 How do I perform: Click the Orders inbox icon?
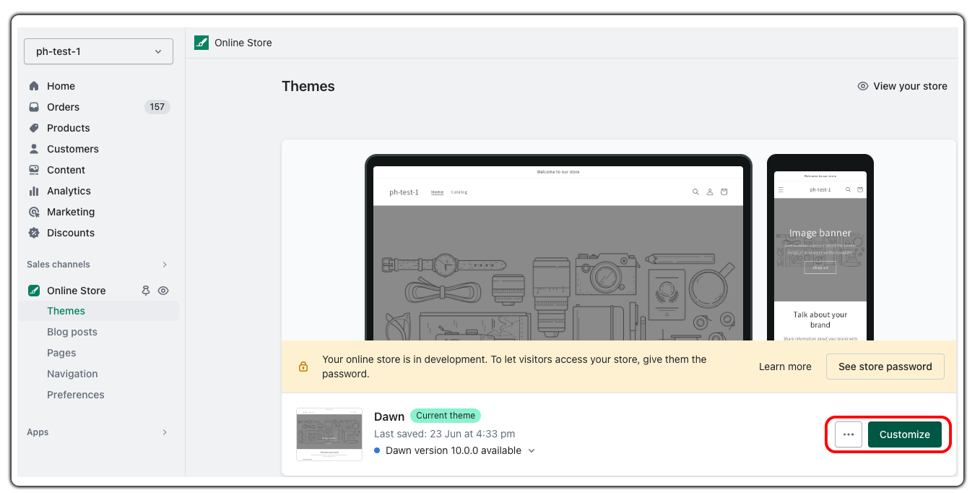click(34, 107)
